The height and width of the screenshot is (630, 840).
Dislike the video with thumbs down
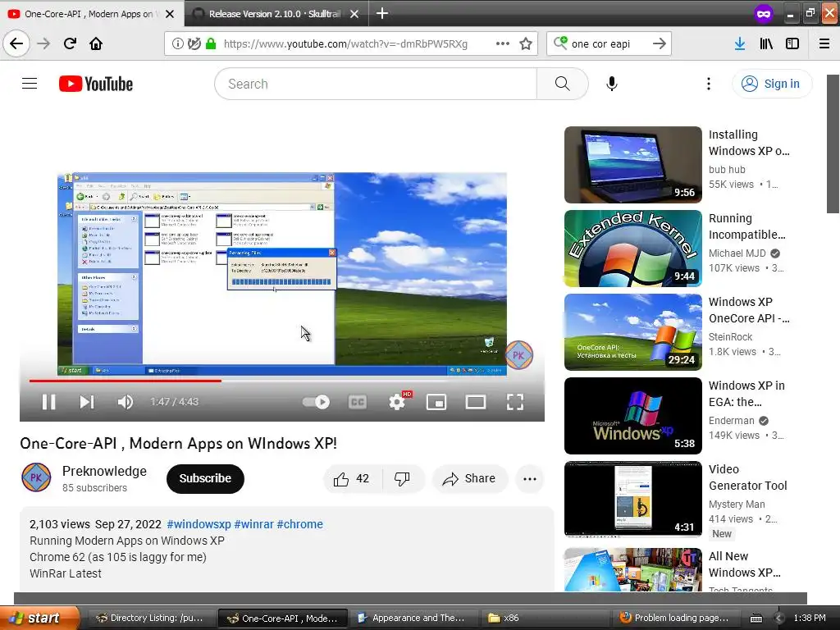pyautogui.click(x=402, y=478)
